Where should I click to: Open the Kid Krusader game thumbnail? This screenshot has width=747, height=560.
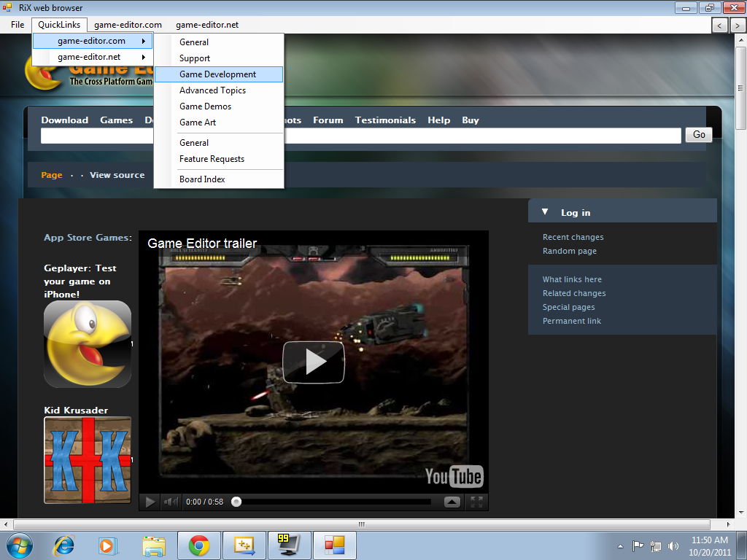tap(88, 460)
